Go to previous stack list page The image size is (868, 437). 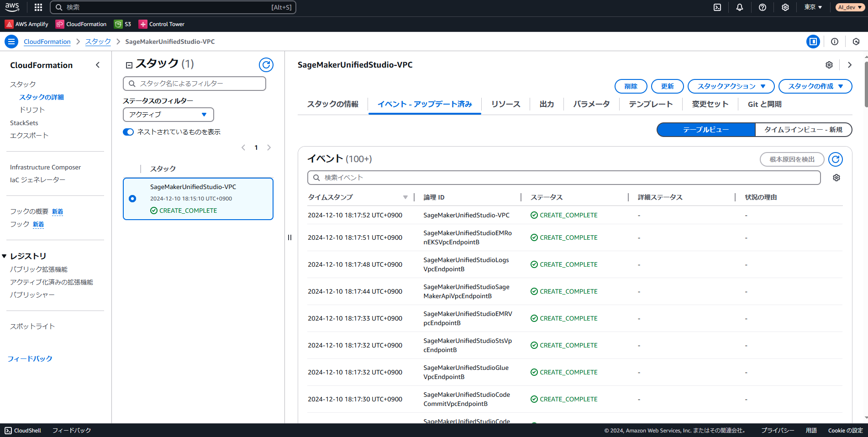pos(243,147)
